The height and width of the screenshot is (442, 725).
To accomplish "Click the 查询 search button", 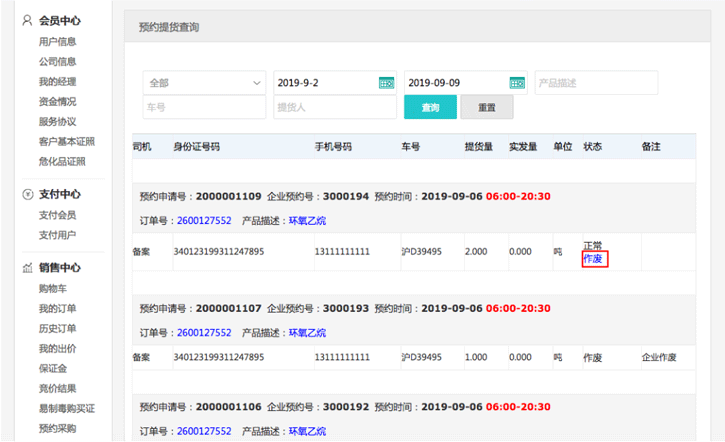I will (x=430, y=107).
